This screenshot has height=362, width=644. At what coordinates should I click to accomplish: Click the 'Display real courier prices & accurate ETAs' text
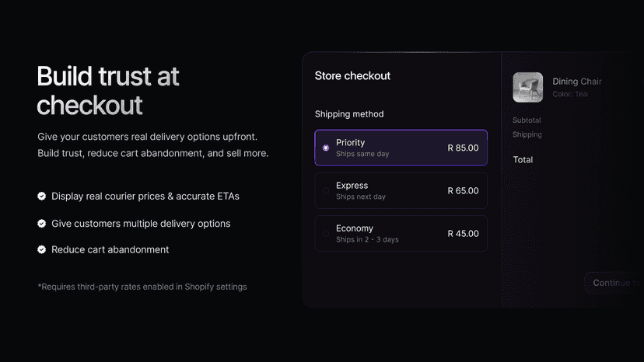click(145, 197)
